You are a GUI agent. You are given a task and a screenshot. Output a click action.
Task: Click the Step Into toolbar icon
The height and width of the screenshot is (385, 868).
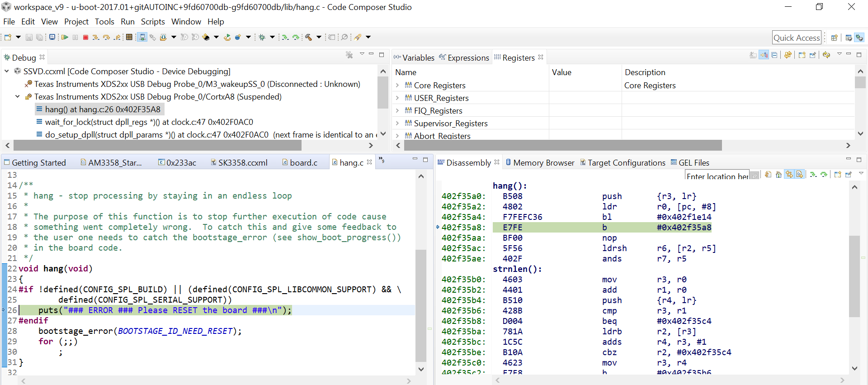(96, 37)
